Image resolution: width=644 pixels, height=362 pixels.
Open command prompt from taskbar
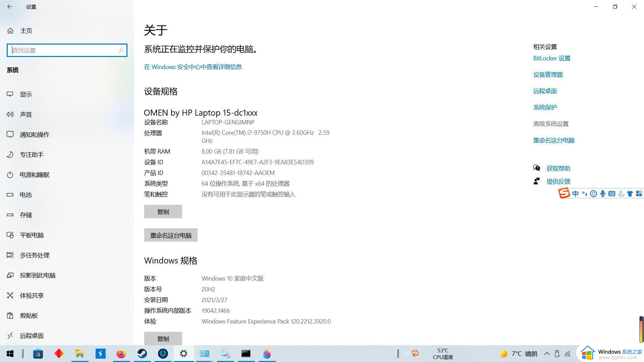(x=246, y=354)
